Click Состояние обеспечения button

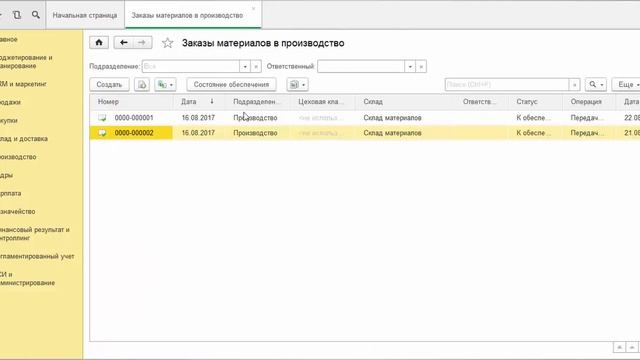coord(231,84)
